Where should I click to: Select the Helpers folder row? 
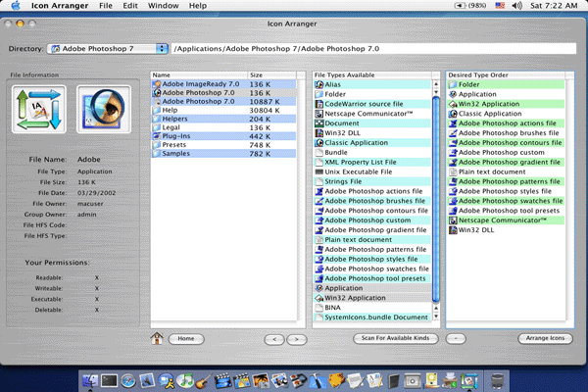pyautogui.click(x=223, y=119)
